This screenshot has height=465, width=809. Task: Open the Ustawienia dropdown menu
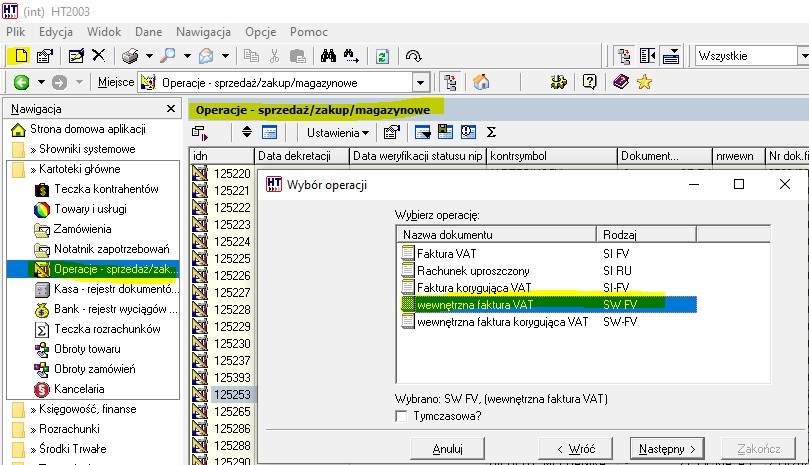pos(338,133)
